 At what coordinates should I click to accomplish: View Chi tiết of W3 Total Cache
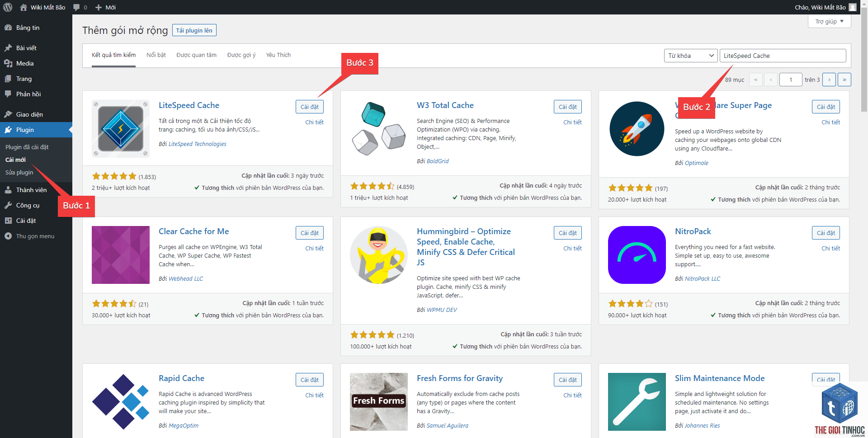pyautogui.click(x=572, y=122)
